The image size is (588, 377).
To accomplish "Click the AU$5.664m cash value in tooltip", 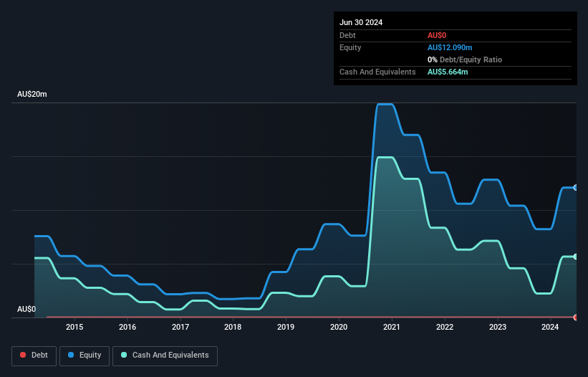I will 448,72.
